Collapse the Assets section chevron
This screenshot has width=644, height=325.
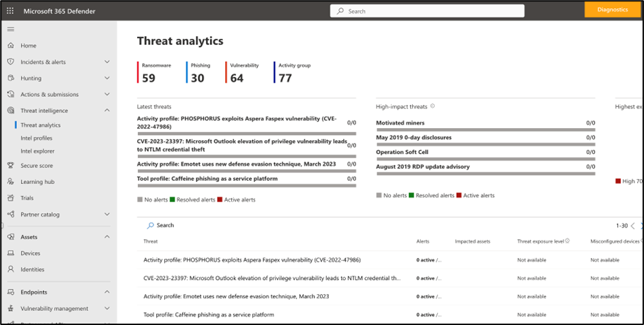tap(107, 237)
